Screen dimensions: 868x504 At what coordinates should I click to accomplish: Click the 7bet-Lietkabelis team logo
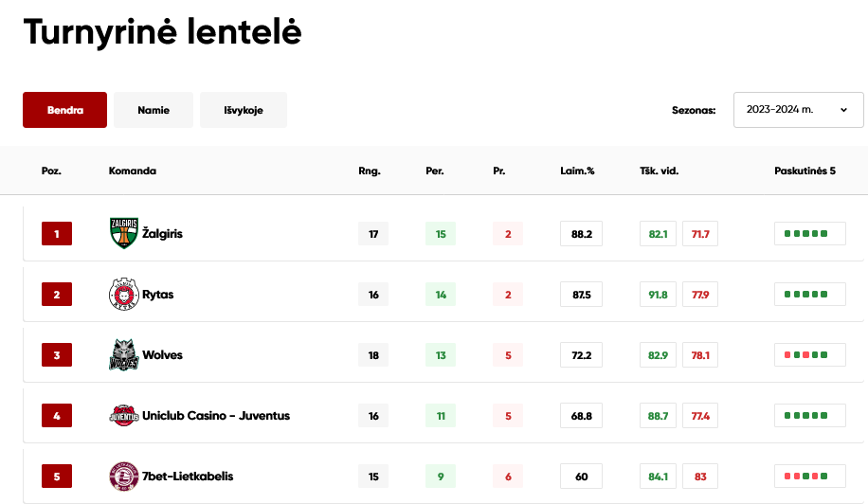(123, 477)
